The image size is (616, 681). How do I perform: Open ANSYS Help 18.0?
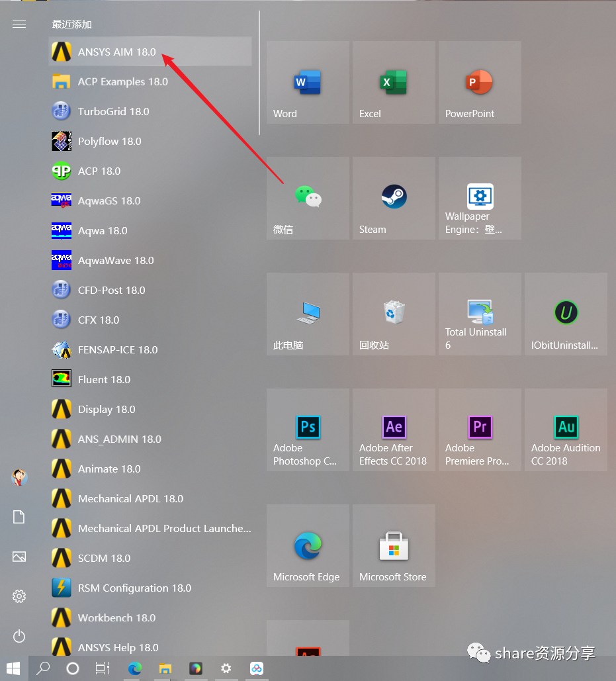(150, 646)
